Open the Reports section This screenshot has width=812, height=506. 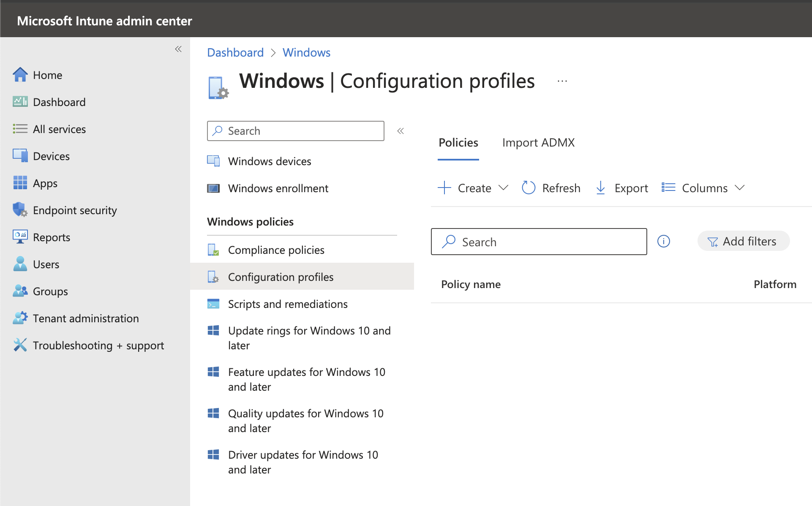(52, 237)
